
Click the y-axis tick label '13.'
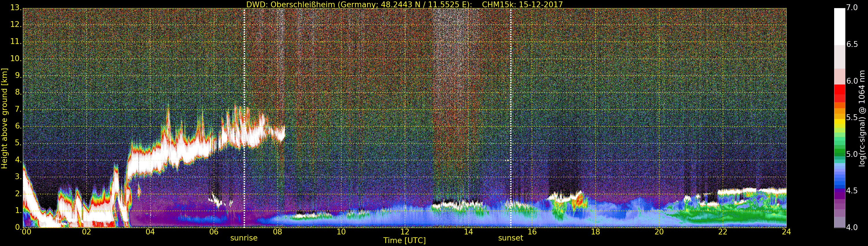coord(16,8)
